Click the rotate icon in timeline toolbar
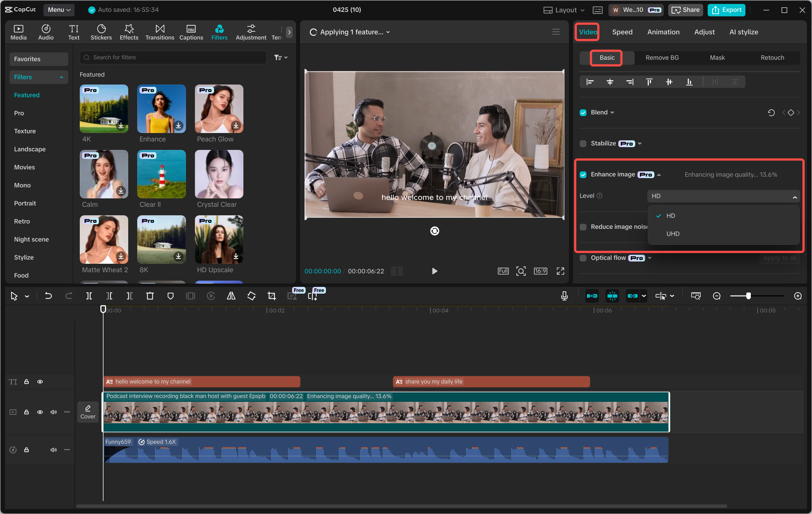 pyautogui.click(x=251, y=296)
